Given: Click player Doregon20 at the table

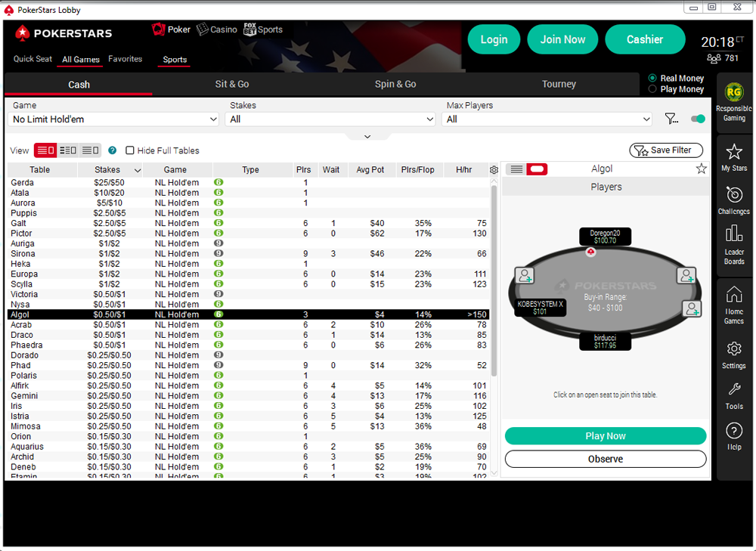Looking at the screenshot, I should pyautogui.click(x=605, y=237).
